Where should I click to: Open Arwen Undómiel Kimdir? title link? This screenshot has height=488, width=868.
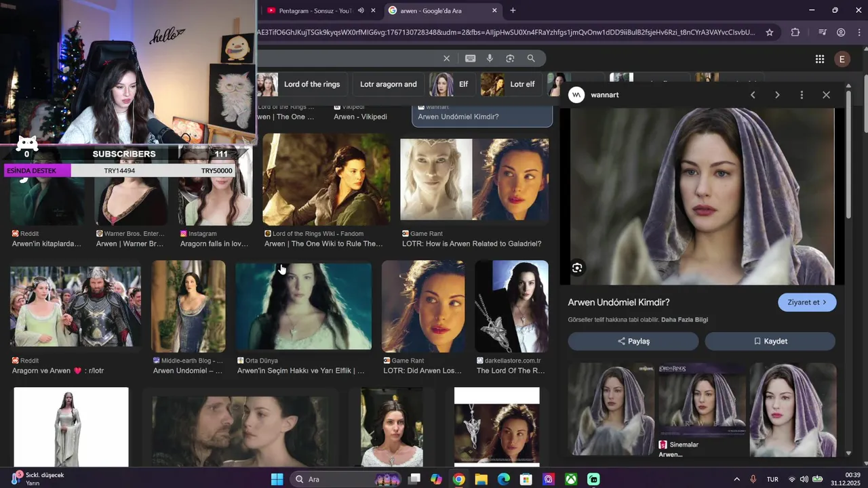pos(618,302)
